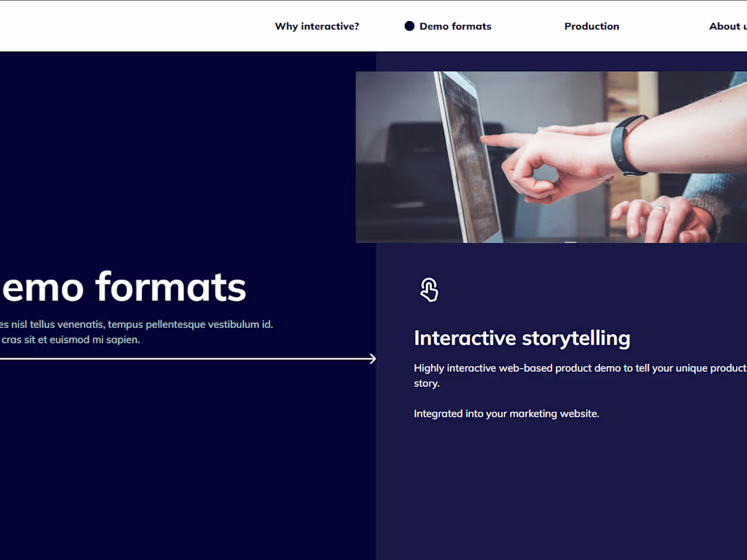Open the Why interactive? navigation item
Screen dimensions: 747x560
pos(316,26)
